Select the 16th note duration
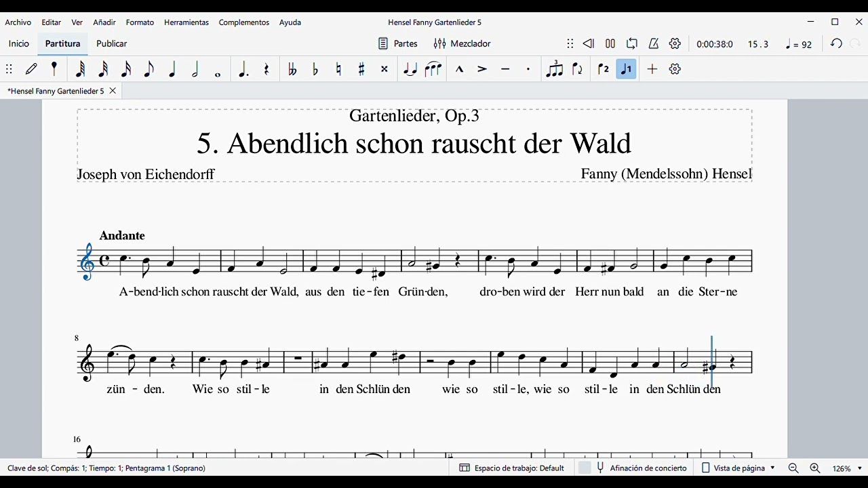Image resolution: width=868 pixels, height=488 pixels. coord(126,69)
